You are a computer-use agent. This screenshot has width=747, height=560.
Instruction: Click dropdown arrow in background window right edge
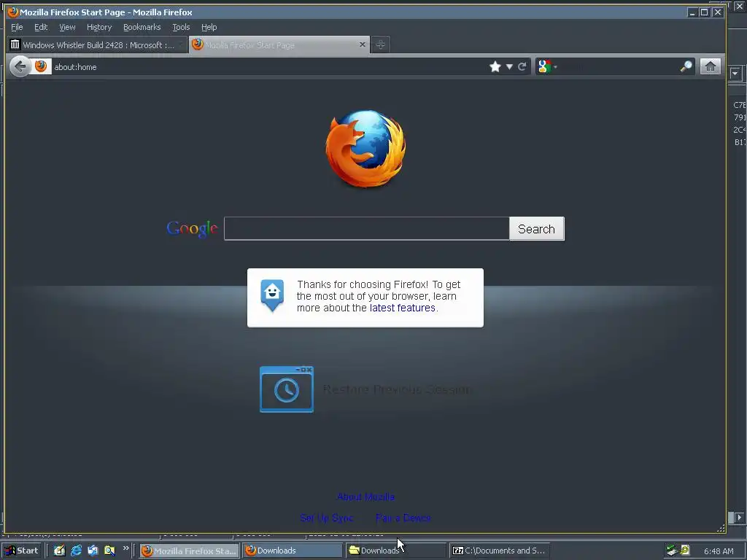point(735,73)
